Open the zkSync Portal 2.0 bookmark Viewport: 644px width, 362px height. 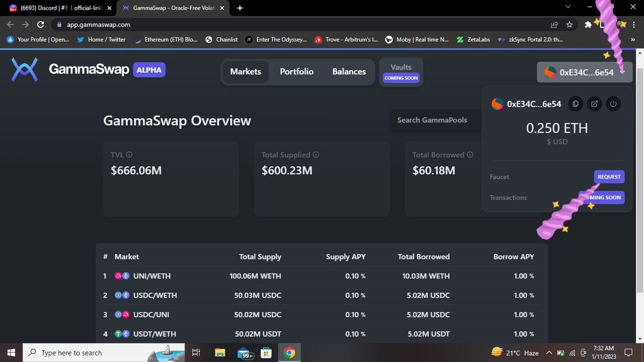click(x=531, y=39)
